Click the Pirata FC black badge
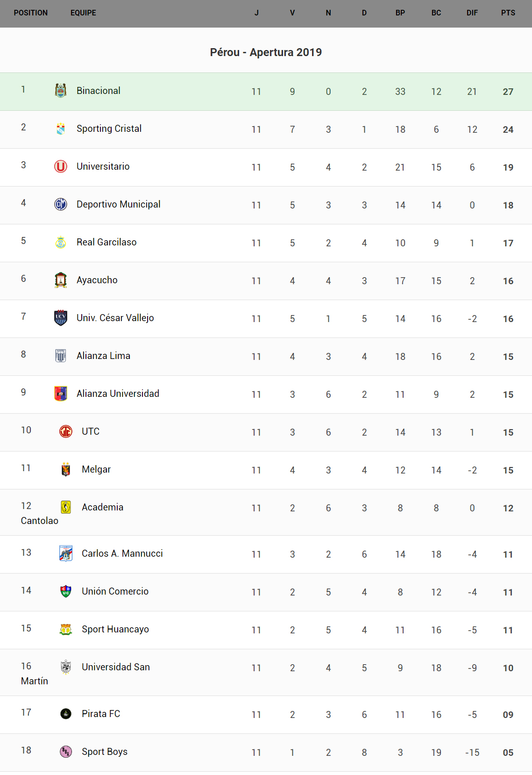This screenshot has width=532, height=775. coord(66,714)
